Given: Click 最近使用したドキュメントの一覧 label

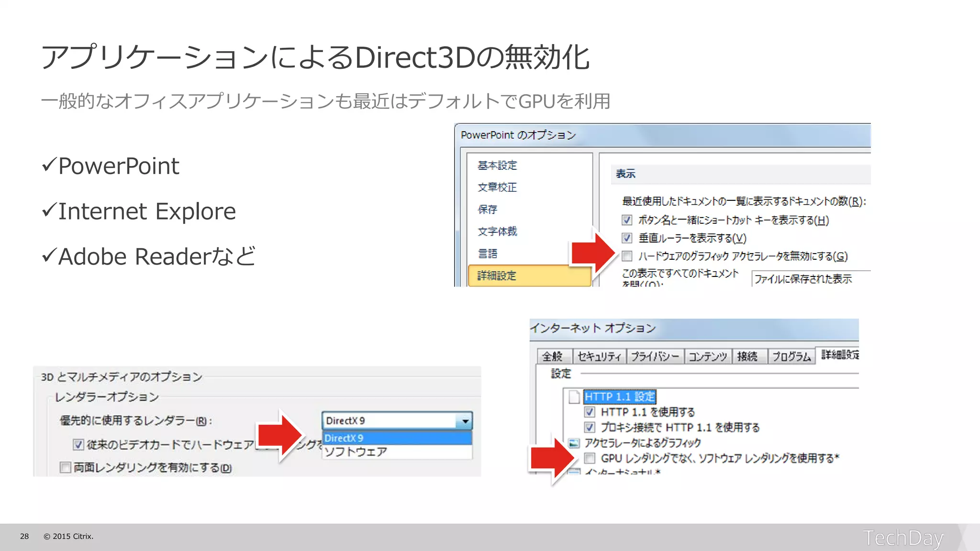Looking at the screenshot, I should (744, 201).
